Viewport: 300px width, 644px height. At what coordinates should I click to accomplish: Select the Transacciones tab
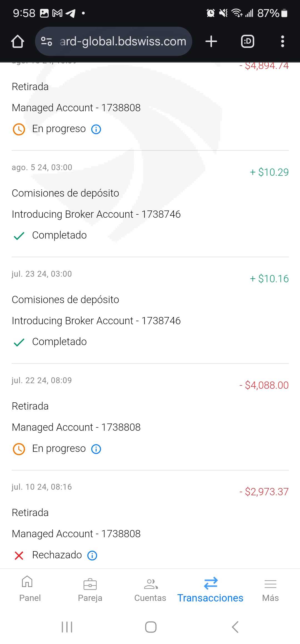210,589
